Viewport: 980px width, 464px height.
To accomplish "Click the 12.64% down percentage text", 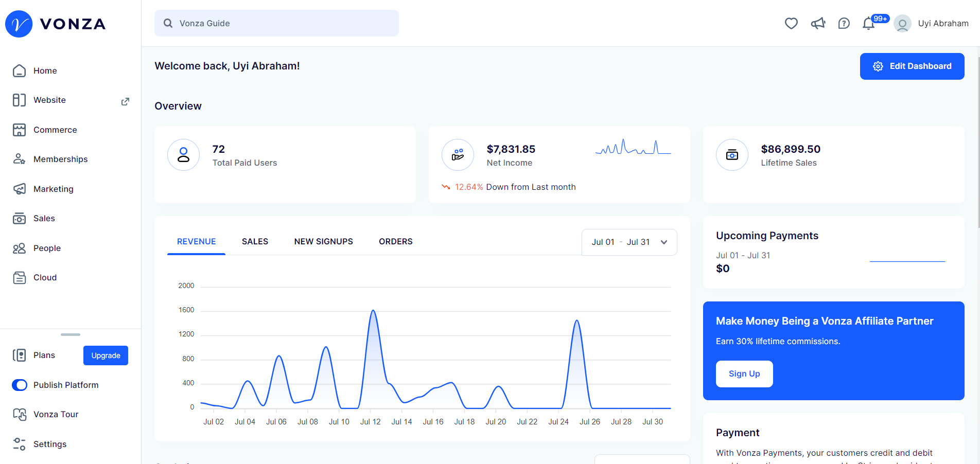I will click(x=469, y=187).
